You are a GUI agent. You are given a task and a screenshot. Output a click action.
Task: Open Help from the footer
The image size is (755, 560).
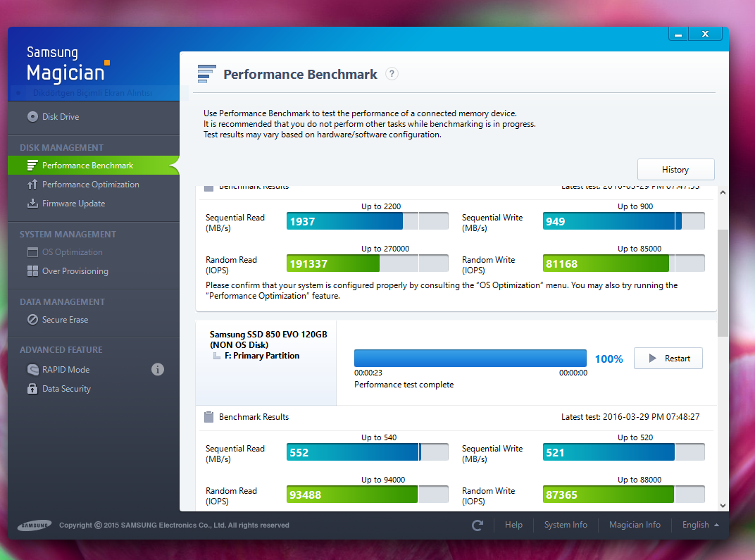click(x=513, y=525)
